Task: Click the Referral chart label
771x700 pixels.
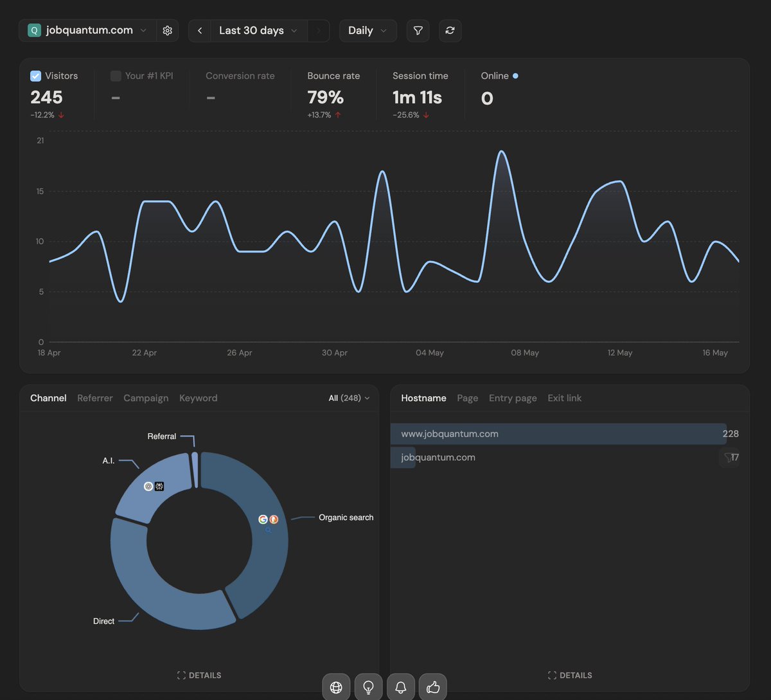Action: [162, 436]
